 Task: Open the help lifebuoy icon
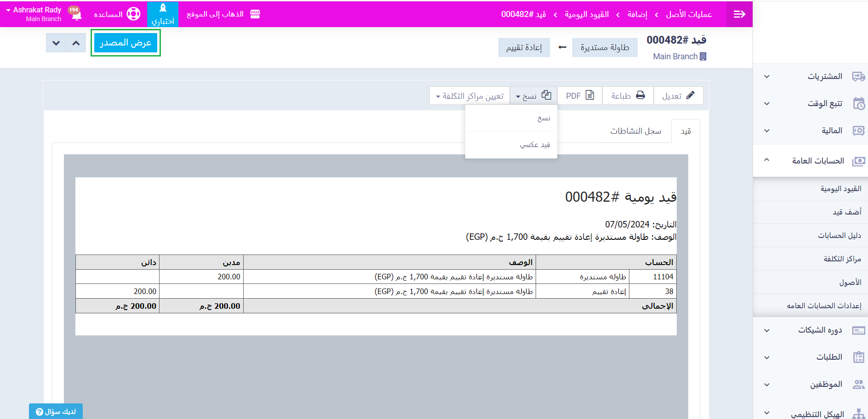click(133, 14)
